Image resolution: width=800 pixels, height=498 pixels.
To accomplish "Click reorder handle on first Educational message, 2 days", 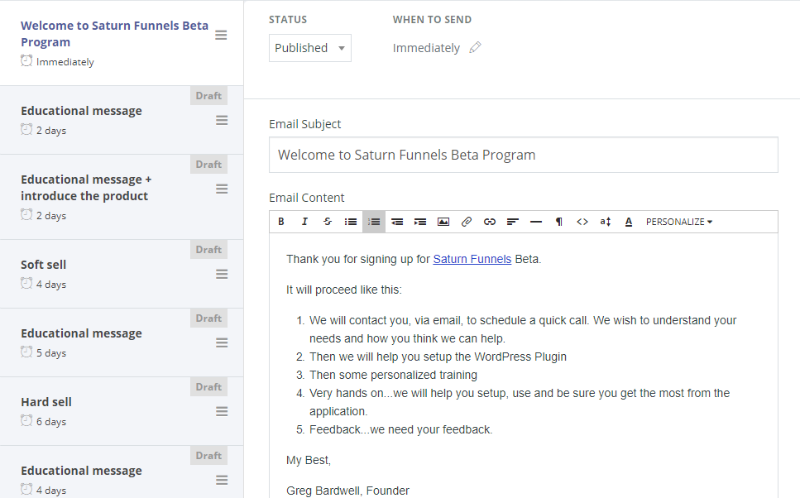I will pos(221,120).
